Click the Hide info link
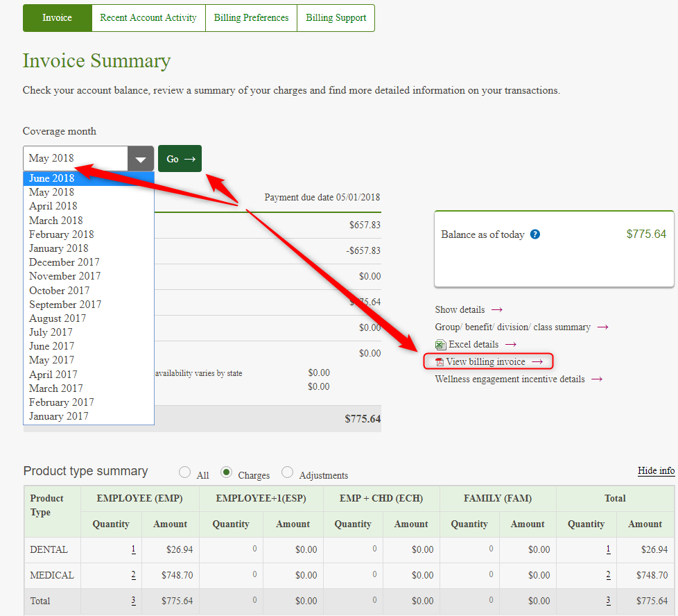Viewport: 678px width, 616px height. tap(656, 471)
